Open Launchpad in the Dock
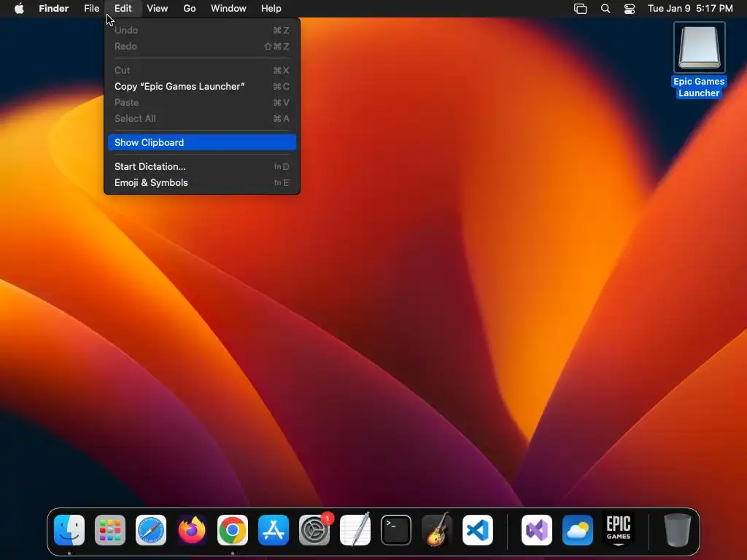The width and height of the screenshot is (747, 560). pyautogui.click(x=110, y=530)
